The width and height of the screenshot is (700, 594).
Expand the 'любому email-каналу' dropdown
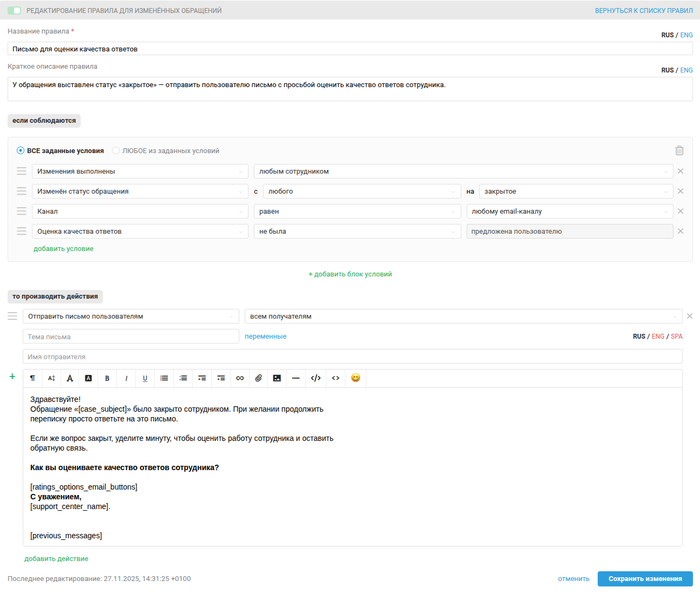click(570, 212)
